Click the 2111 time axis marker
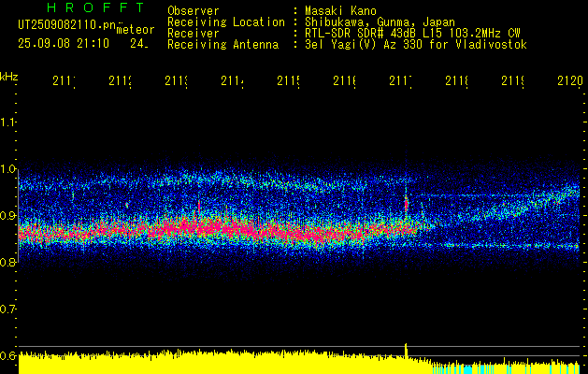Screen dimensions: 588x374 (x=65, y=81)
